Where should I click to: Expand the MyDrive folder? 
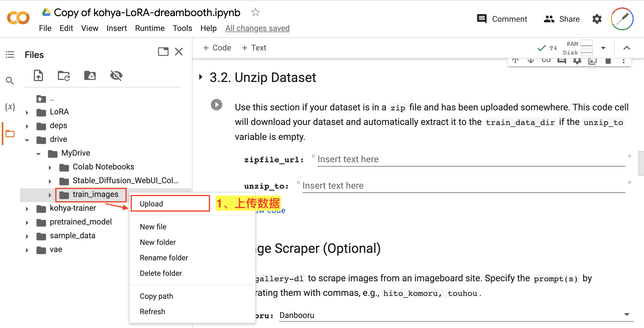click(38, 154)
